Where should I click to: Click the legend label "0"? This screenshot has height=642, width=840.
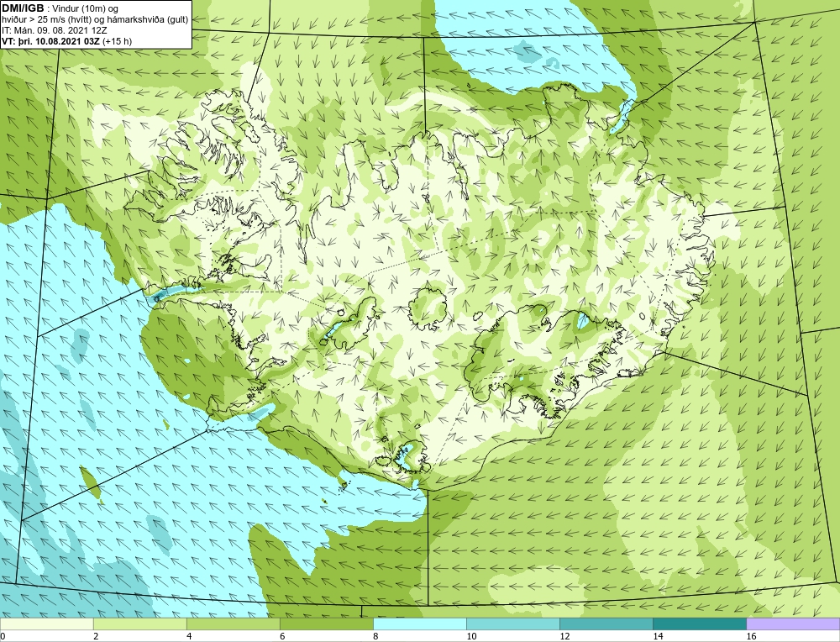(3, 636)
